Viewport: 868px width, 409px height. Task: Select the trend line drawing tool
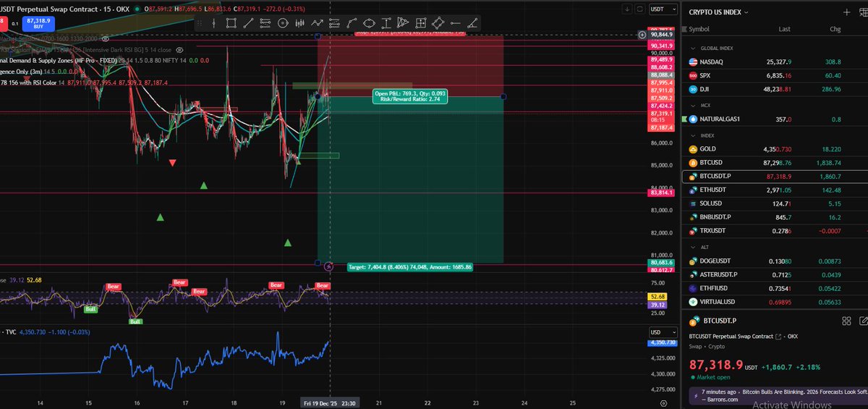(248, 22)
